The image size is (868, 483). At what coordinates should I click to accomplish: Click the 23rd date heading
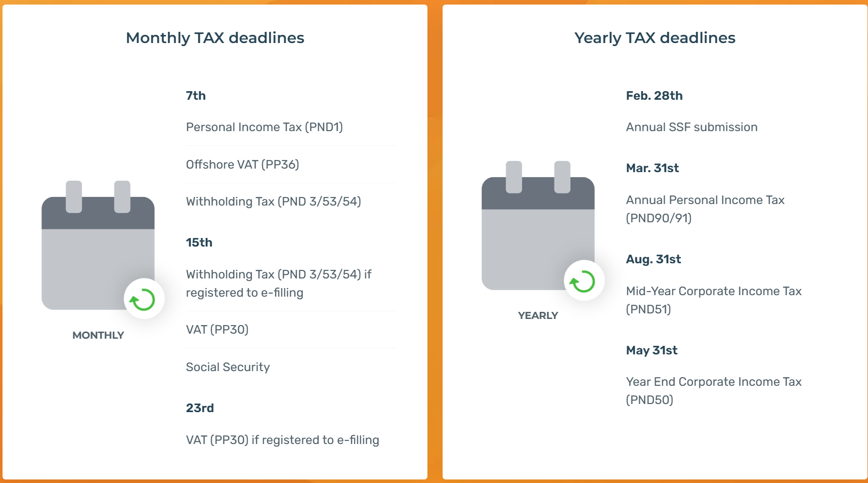(x=200, y=408)
